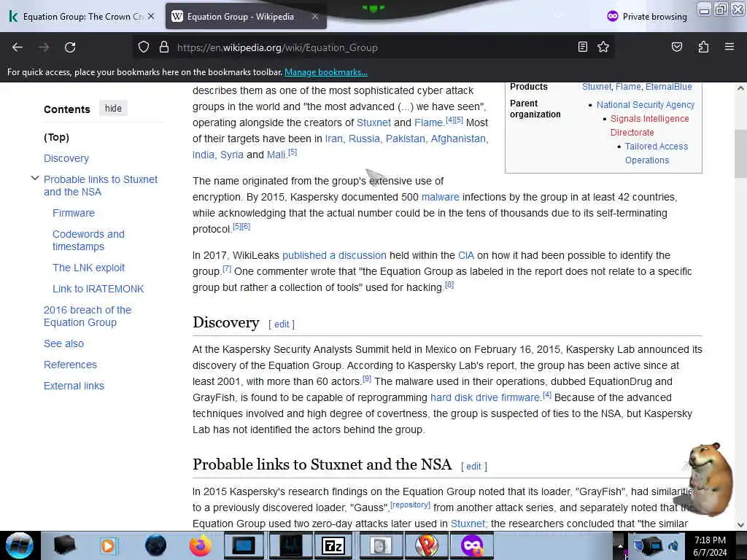Open Firefox from the taskbar
This screenshot has height=560, width=747.
click(200, 545)
